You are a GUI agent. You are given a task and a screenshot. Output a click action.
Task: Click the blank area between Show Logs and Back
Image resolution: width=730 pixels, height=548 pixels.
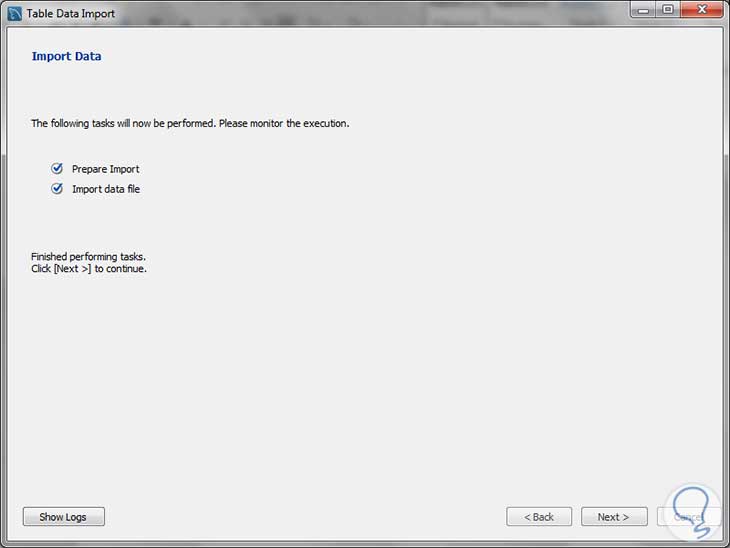click(x=300, y=517)
